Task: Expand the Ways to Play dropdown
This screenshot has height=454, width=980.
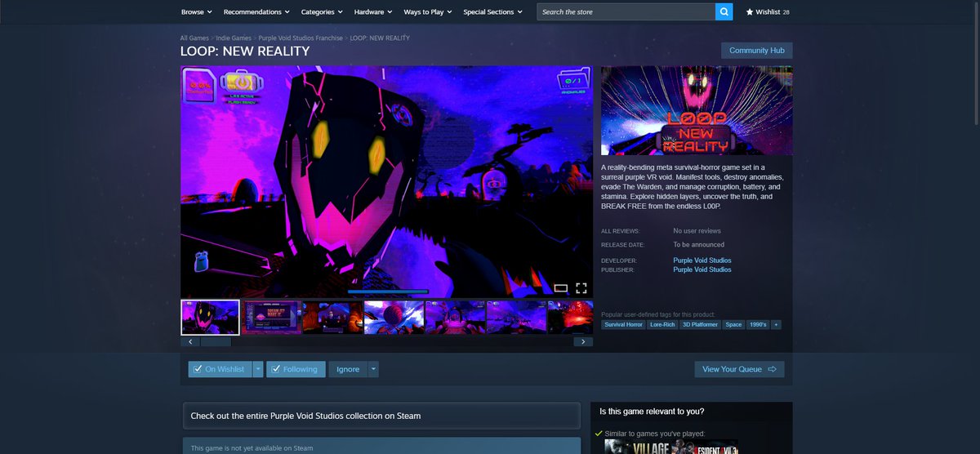Action: coord(428,12)
